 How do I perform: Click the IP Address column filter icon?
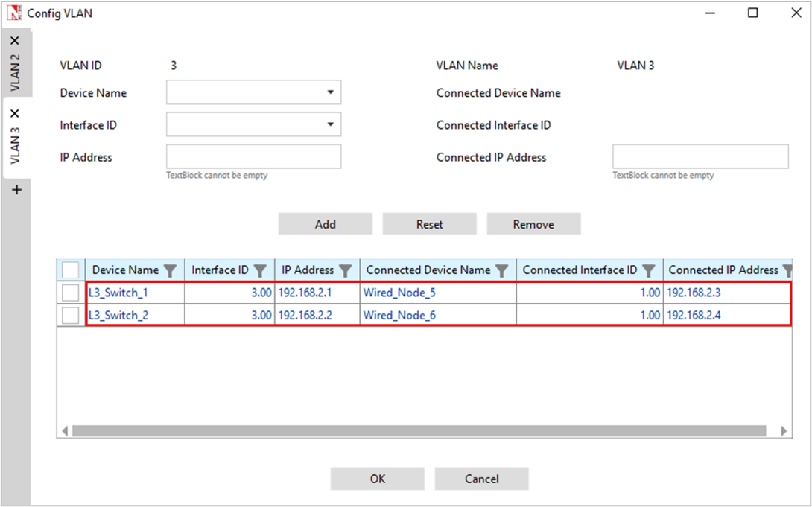(346, 271)
